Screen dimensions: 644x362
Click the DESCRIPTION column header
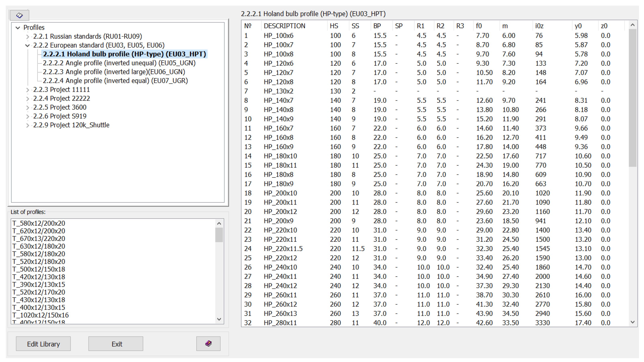click(x=284, y=26)
